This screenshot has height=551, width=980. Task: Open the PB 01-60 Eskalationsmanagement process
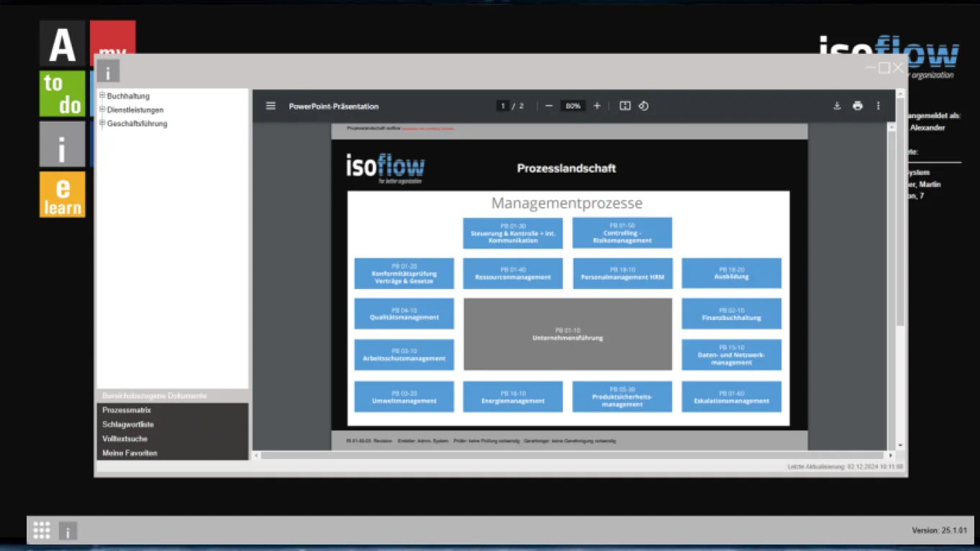pos(732,397)
